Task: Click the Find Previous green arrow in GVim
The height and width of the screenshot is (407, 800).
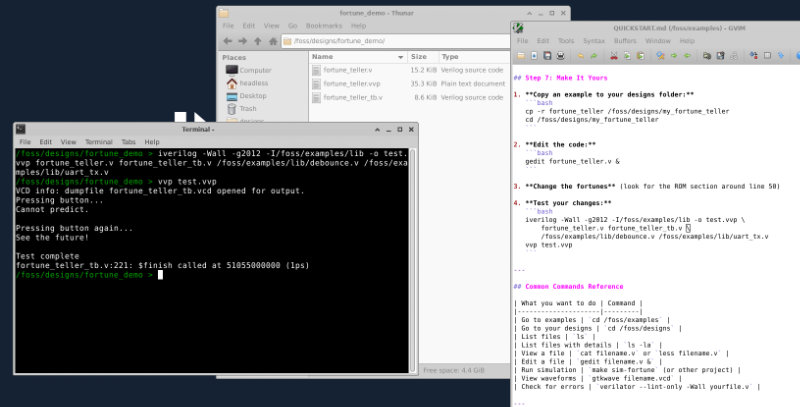Action: [x=687, y=56]
